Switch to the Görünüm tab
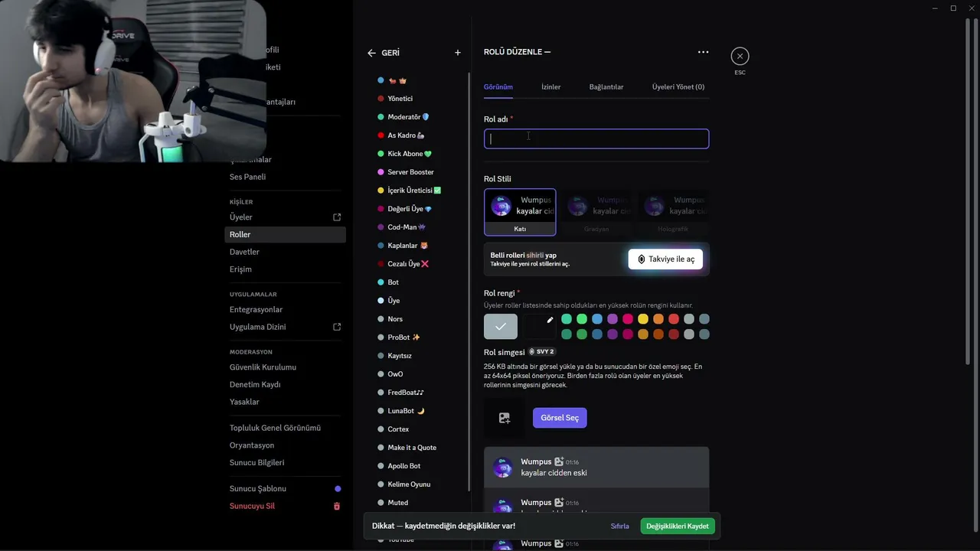Screen dimensions: 980x551 [498, 86]
